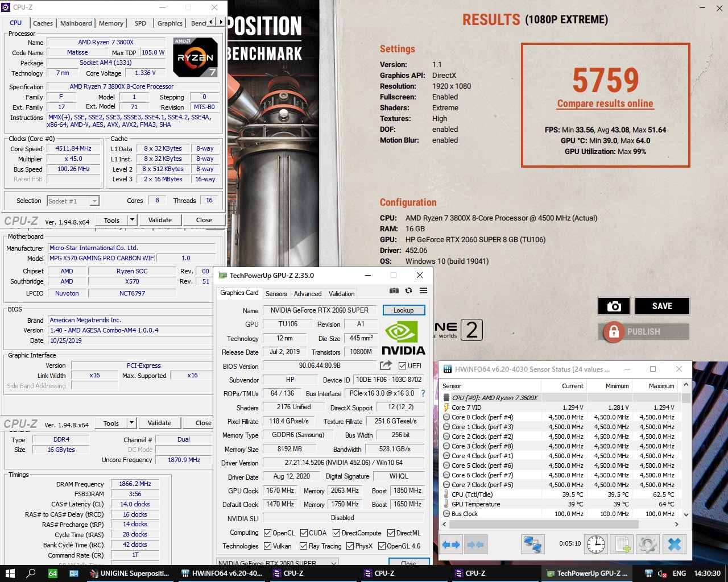
Task: Open HWiNFO sensor settings gear icon
Action: (x=648, y=544)
